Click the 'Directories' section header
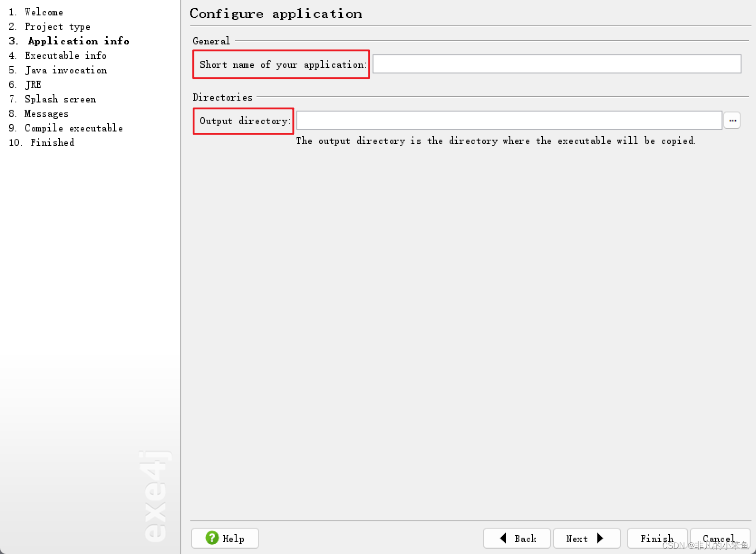The height and width of the screenshot is (554, 756). pyautogui.click(x=223, y=97)
